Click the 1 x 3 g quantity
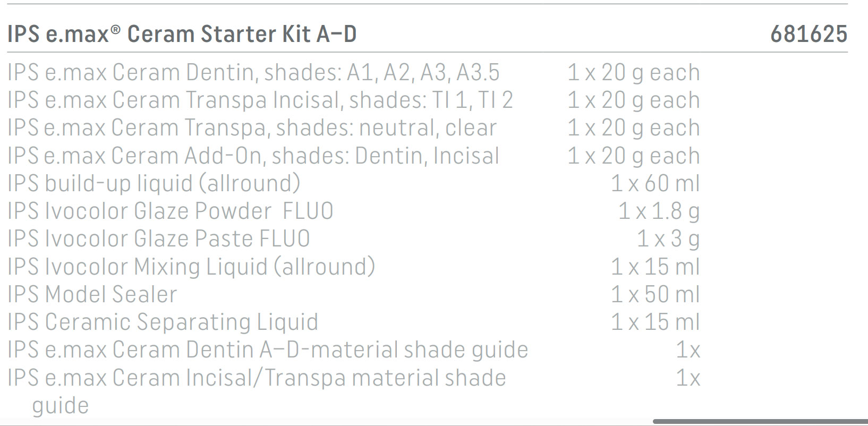 668,240
